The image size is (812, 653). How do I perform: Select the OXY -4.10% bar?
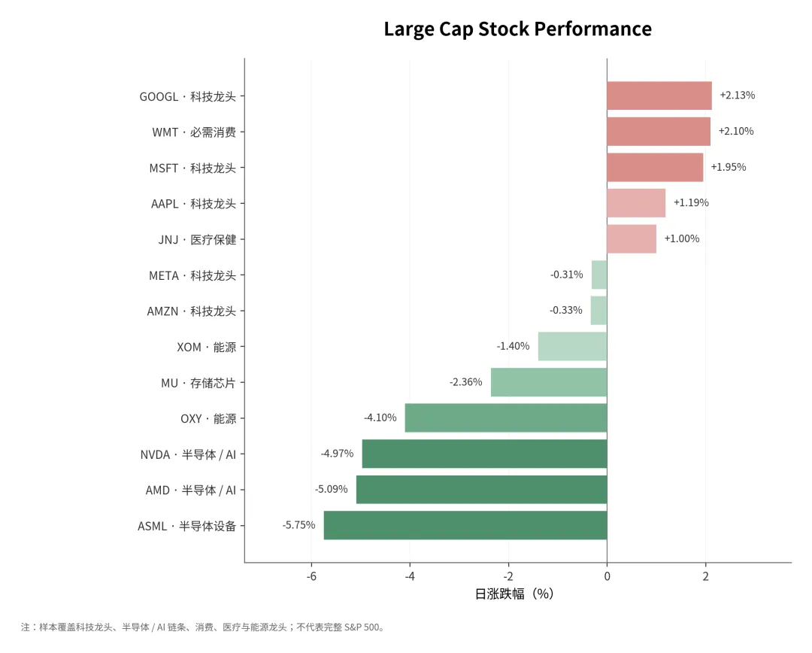506,418
